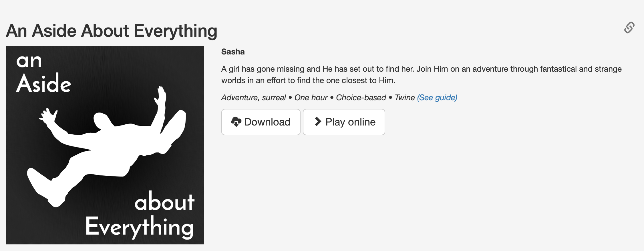Screen dimensions: 644x251
Task: Click the description's second line about worlds
Action: [308, 81]
